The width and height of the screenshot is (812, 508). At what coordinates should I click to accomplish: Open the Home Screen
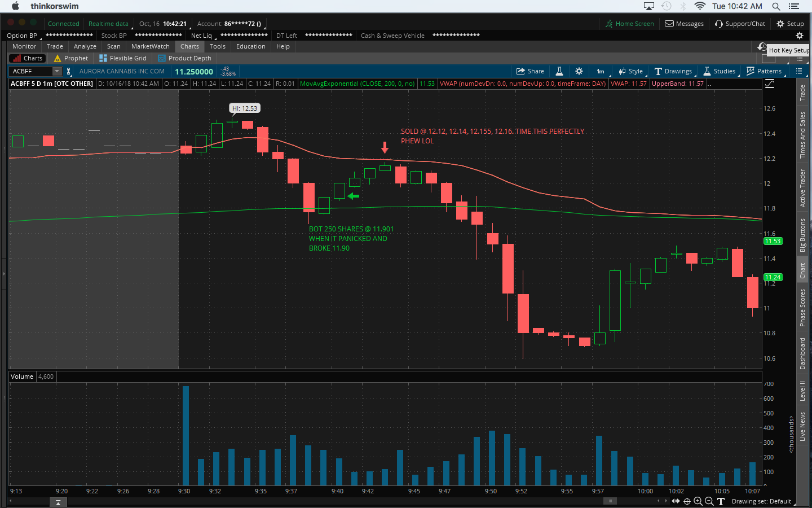630,24
